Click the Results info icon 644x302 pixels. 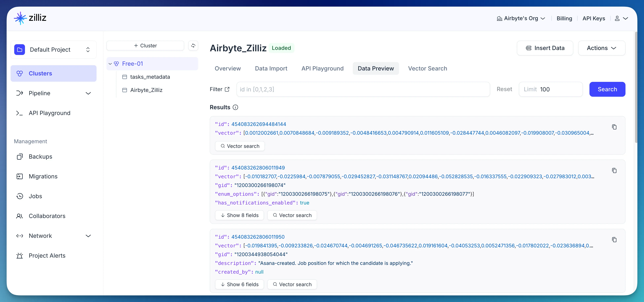[x=235, y=107]
